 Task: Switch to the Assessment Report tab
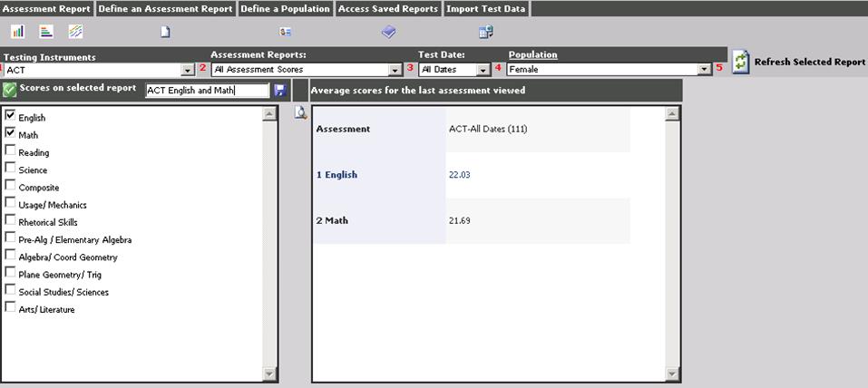coord(46,9)
